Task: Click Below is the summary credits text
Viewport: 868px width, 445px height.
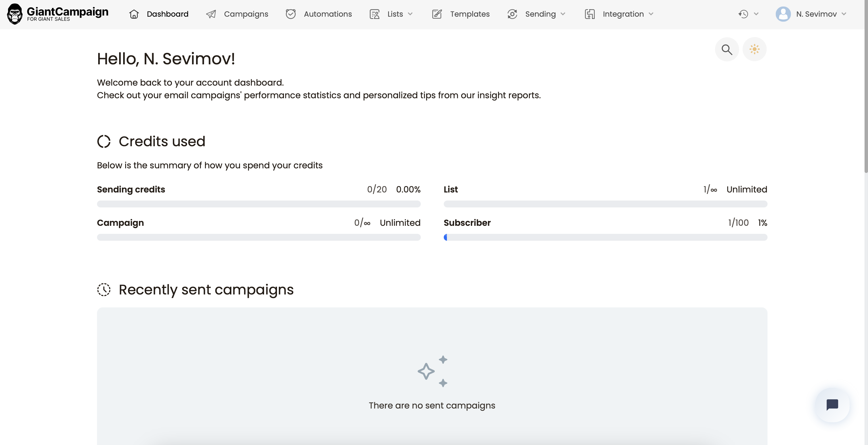Action: click(210, 165)
